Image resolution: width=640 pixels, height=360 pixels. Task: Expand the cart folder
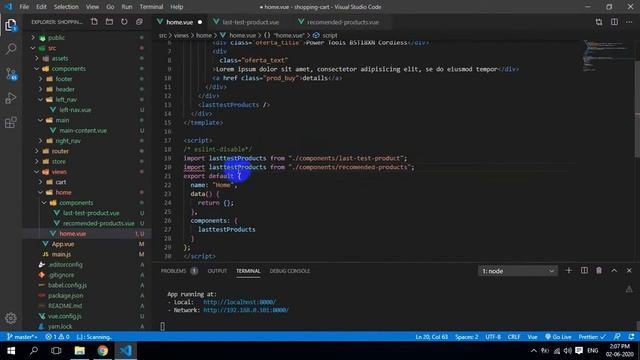(x=61, y=182)
